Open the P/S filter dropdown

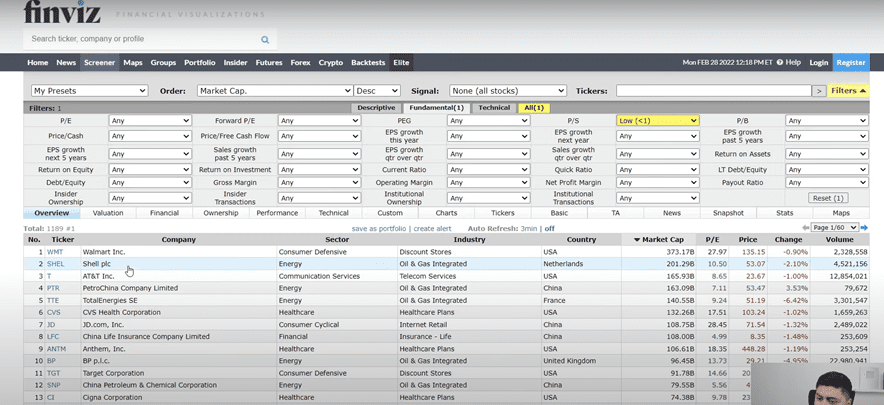coord(656,121)
